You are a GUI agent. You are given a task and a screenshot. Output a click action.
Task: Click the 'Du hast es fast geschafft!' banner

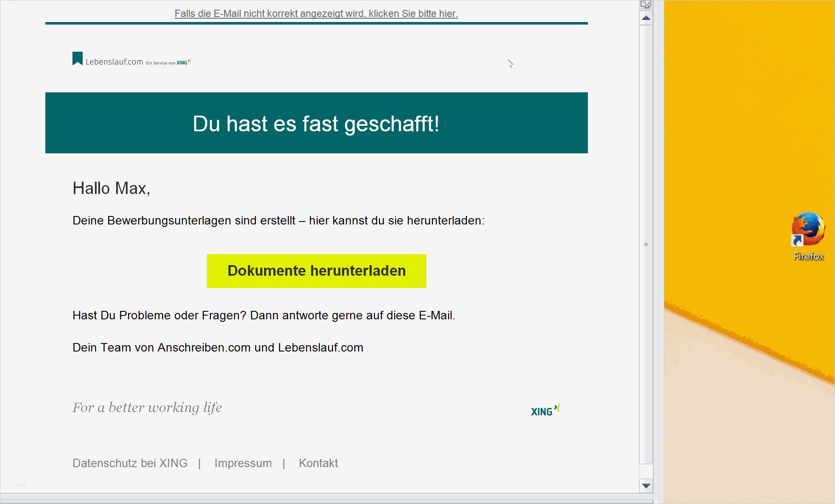[316, 123]
